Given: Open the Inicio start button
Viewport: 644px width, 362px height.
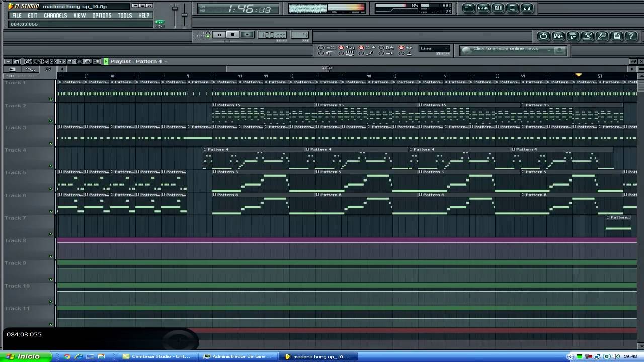Looking at the screenshot, I should click(25, 356).
